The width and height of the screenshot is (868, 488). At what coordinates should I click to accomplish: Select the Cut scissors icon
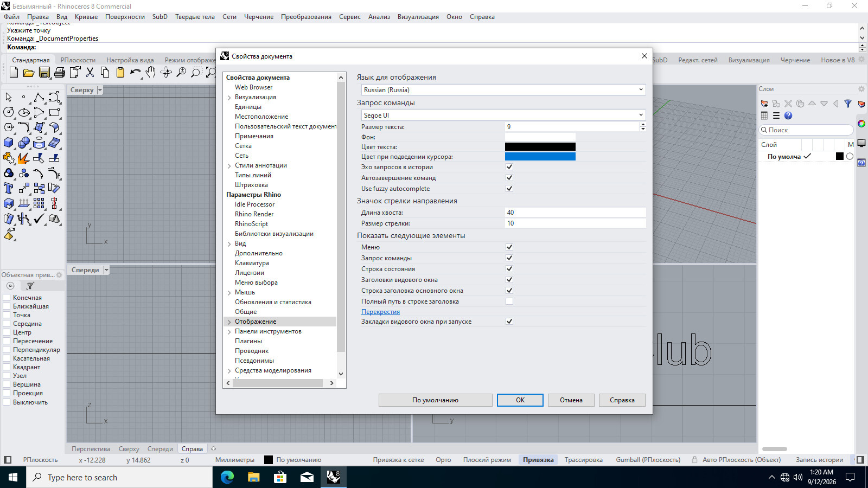(x=90, y=72)
